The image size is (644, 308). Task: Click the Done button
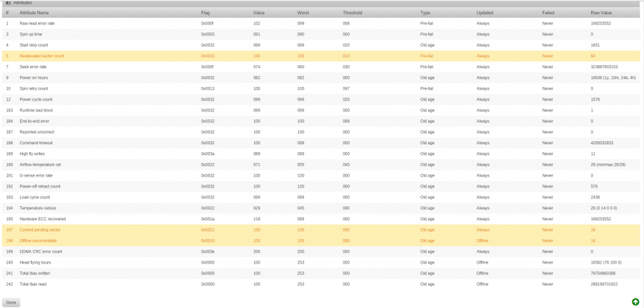pos(11,303)
